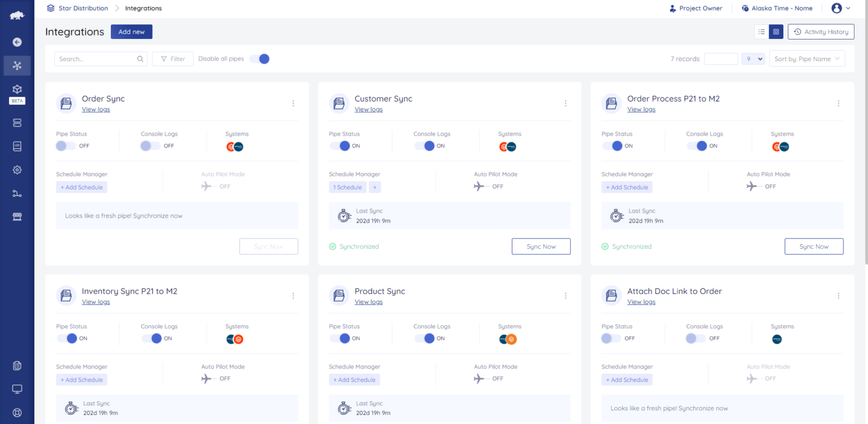This screenshot has width=868, height=424.
Task: Open View logs for Product Sync
Action: point(368,301)
